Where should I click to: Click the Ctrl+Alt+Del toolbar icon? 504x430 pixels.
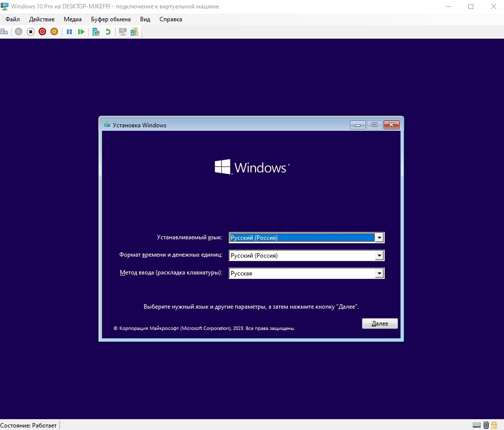(4, 32)
